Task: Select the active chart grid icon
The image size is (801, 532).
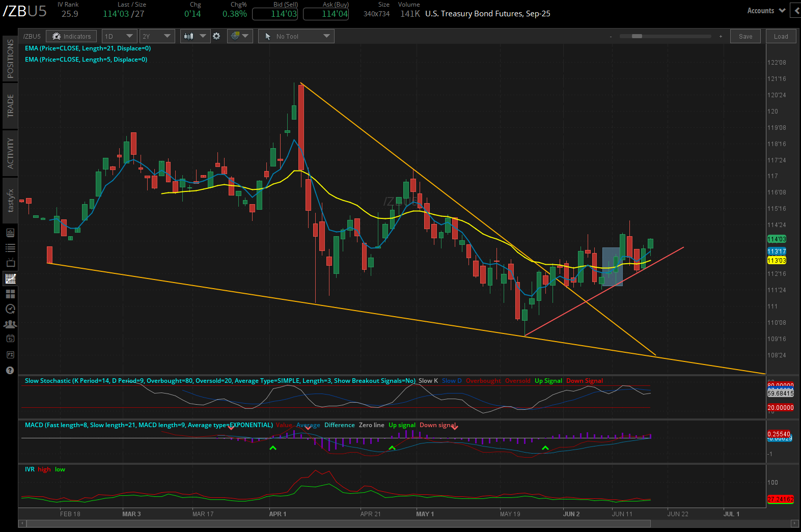Action: 10,278
